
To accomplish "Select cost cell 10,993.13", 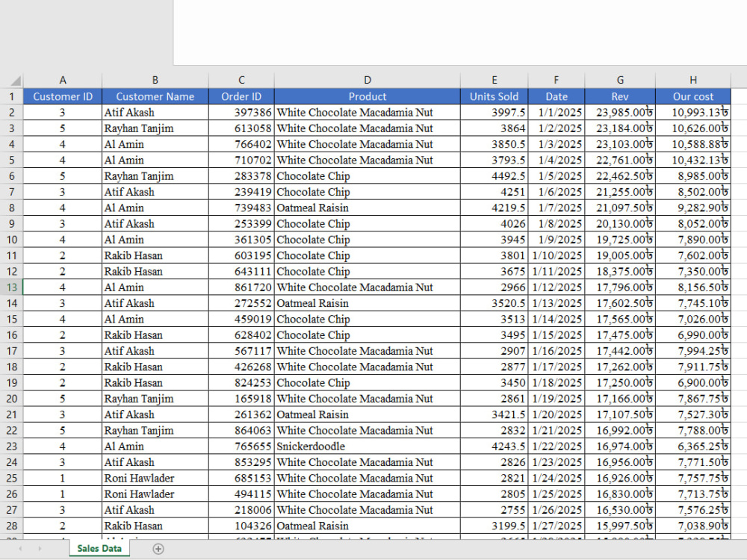I will (693, 113).
